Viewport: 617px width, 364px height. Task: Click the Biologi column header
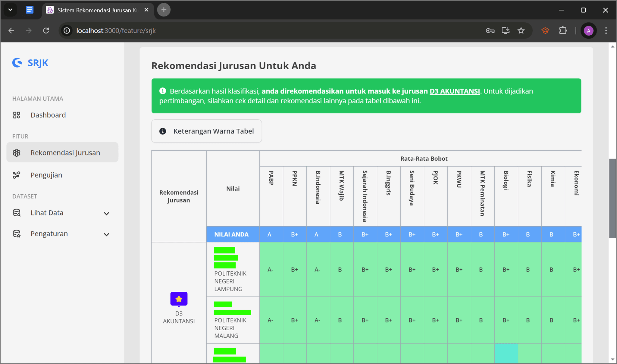coord(506,196)
